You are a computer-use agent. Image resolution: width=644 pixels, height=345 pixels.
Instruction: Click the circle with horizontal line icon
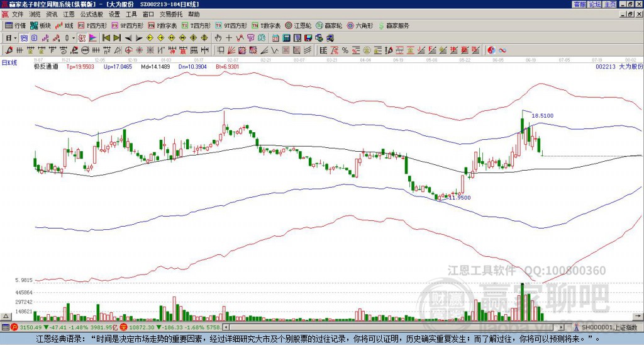(85, 50)
